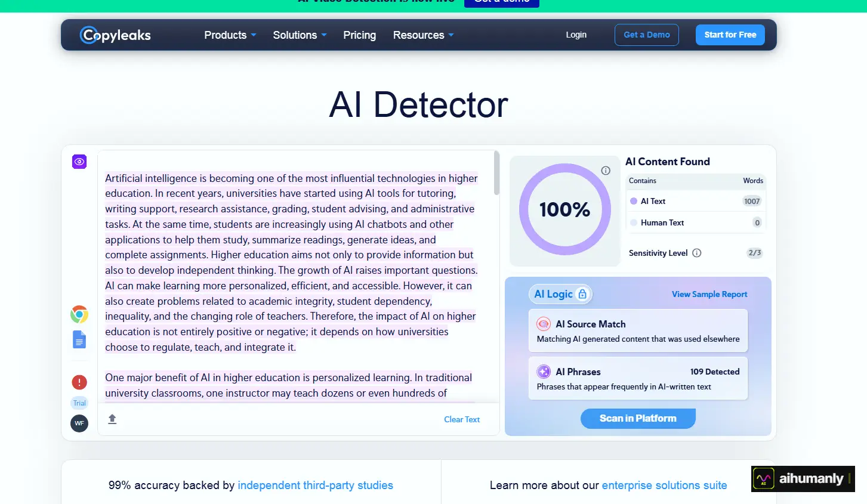Screen dimensions: 867x504
Task: Click the AI Phrases card
Action: point(638,379)
